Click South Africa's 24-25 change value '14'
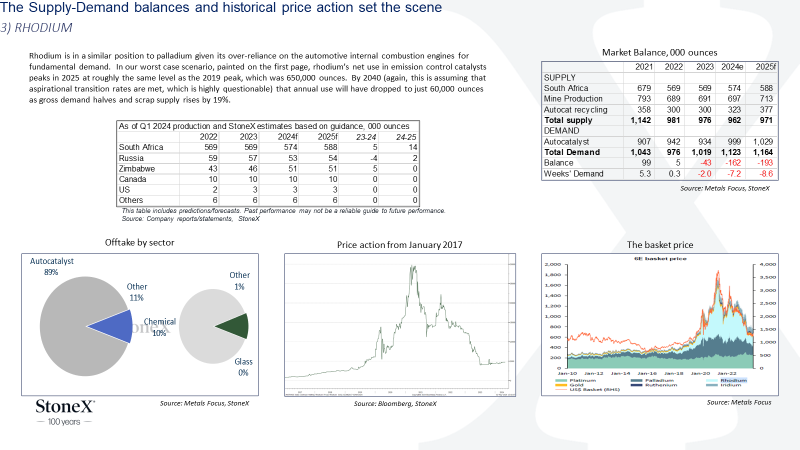The width and height of the screenshot is (800, 450). [413, 147]
